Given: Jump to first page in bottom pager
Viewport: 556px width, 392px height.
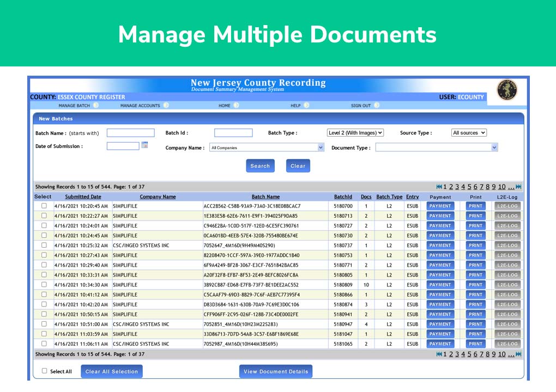Looking at the screenshot, I should [439, 354].
